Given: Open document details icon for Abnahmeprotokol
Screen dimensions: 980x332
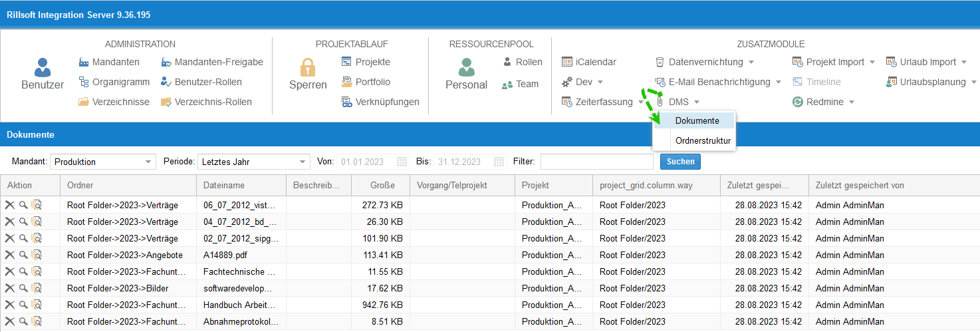Looking at the screenshot, I should click(x=37, y=321).
